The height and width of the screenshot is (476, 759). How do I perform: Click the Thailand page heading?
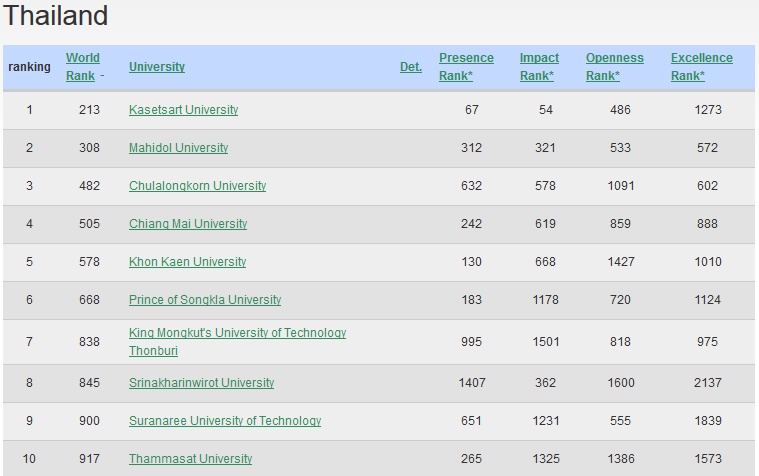click(56, 17)
